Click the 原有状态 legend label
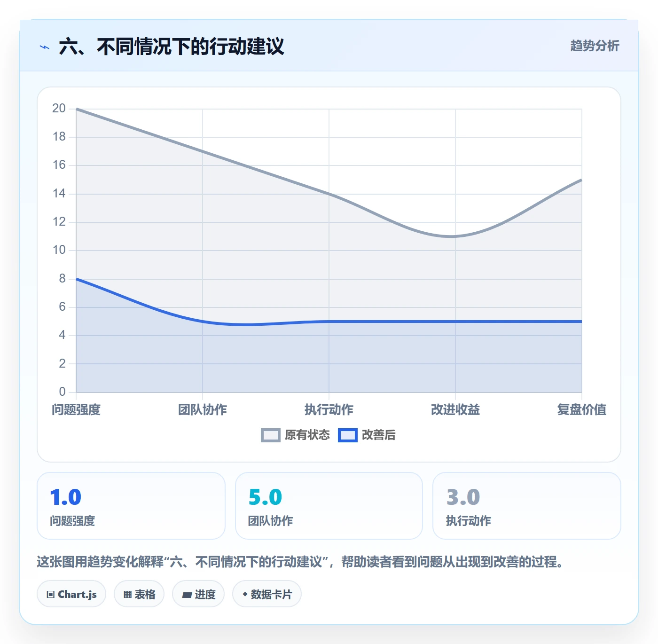 [x=307, y=435]
